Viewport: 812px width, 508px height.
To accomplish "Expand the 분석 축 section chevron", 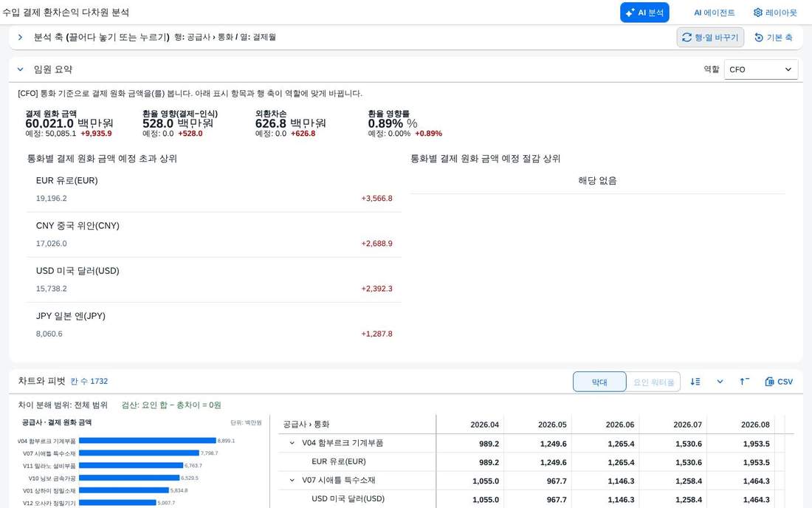I will (x=20, y=37).
